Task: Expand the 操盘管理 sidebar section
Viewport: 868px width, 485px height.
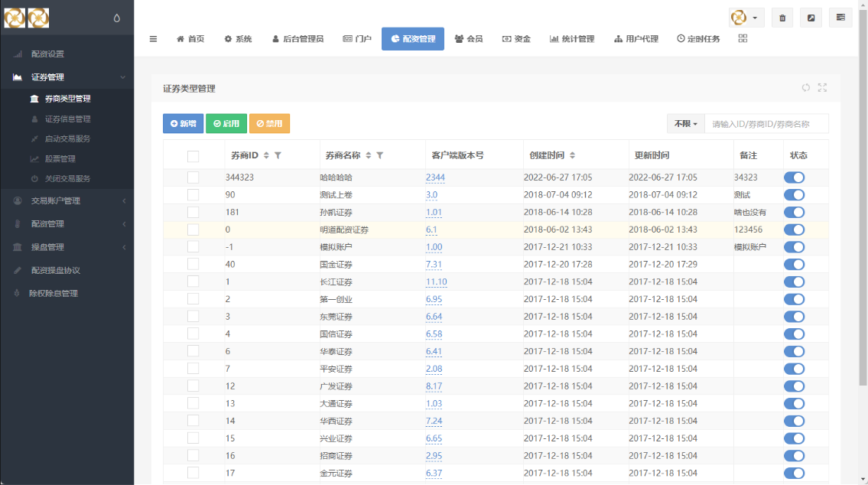Action: point(67,247)
